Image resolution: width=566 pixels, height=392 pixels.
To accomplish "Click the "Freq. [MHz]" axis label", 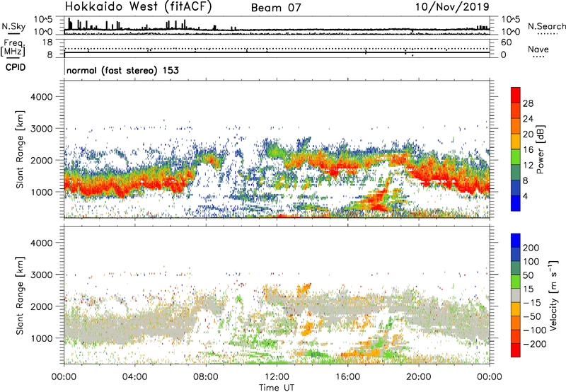I will tap(13, 48).
